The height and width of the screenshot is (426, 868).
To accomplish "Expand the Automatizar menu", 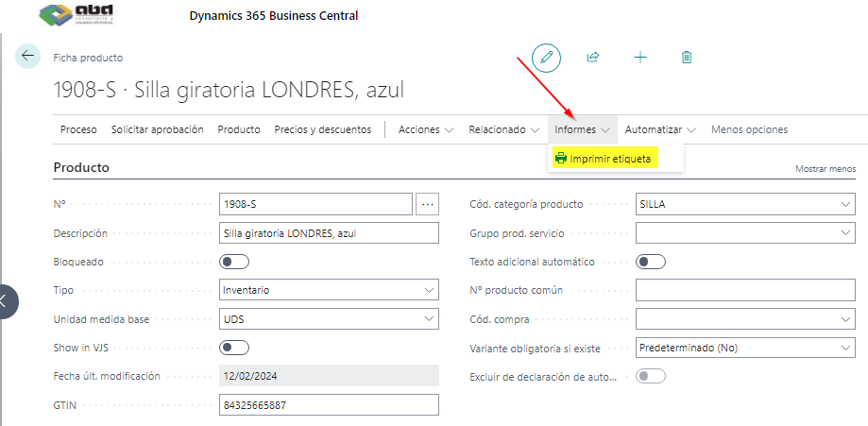I will (x=660, y=129).
